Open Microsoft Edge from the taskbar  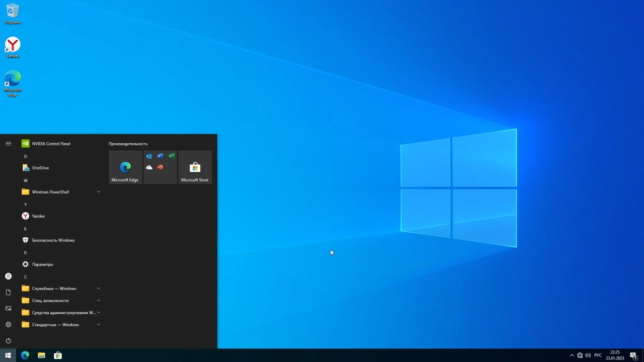click(x=25, y=355)
